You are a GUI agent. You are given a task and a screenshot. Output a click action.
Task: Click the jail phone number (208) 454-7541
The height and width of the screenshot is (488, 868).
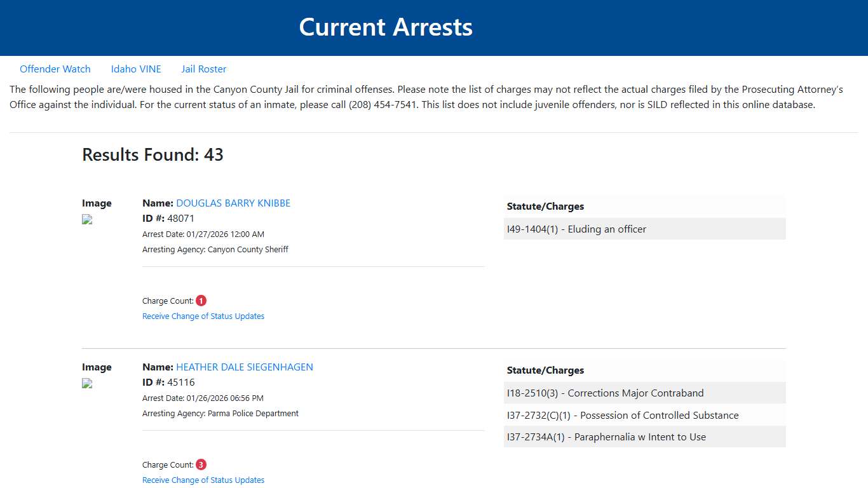pos(383,104)
